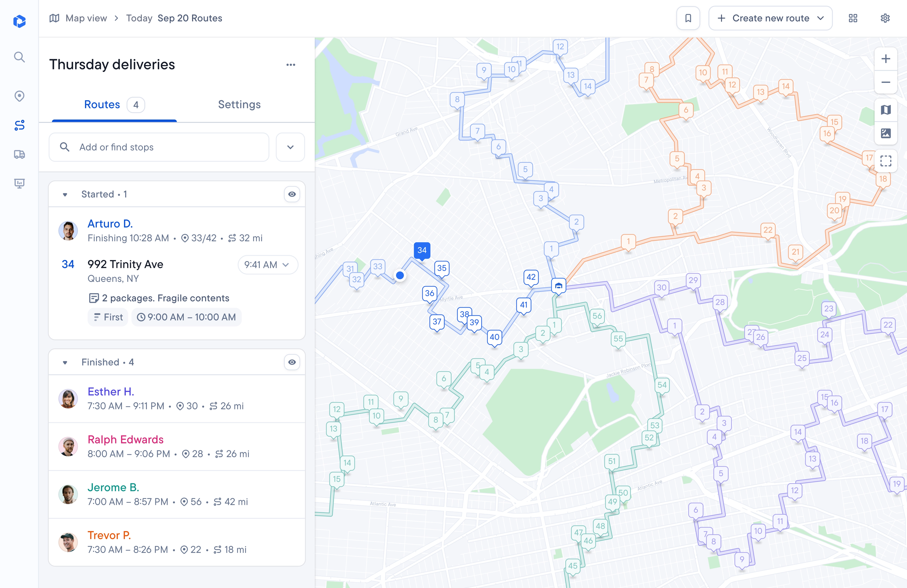907x588 pixels.
Task: Open the delivery truck section in sidebar
Action: coord(19,154)
